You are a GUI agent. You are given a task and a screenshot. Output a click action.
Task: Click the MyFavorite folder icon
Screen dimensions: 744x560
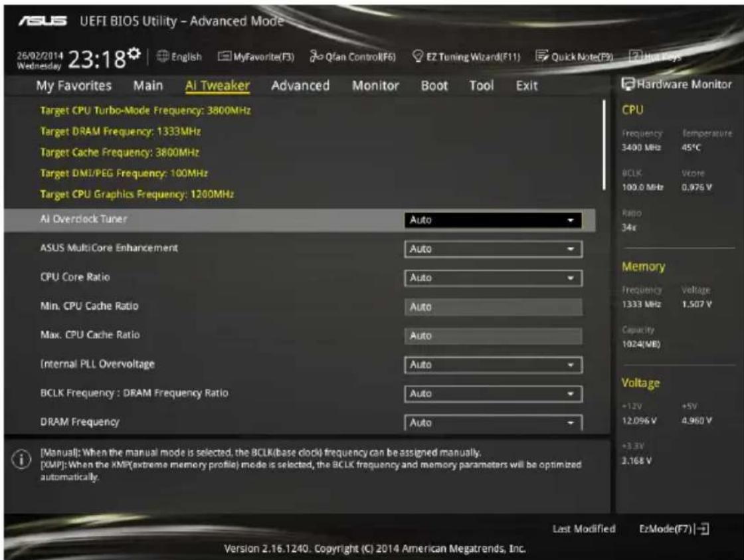(224, 56)
